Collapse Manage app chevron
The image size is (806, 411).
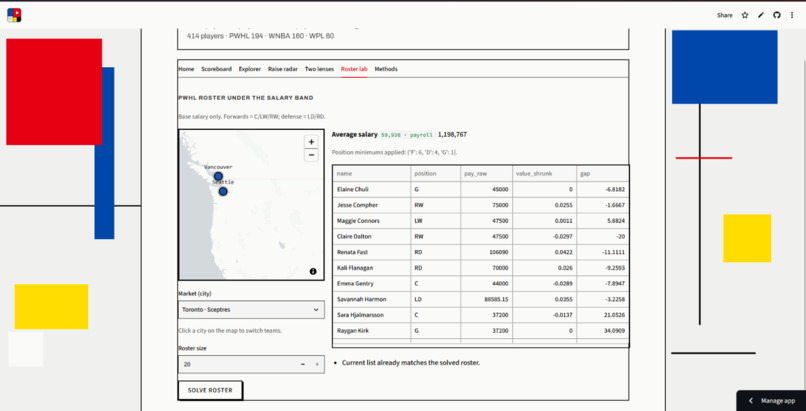pyautogui.click(x=750, y=401)
